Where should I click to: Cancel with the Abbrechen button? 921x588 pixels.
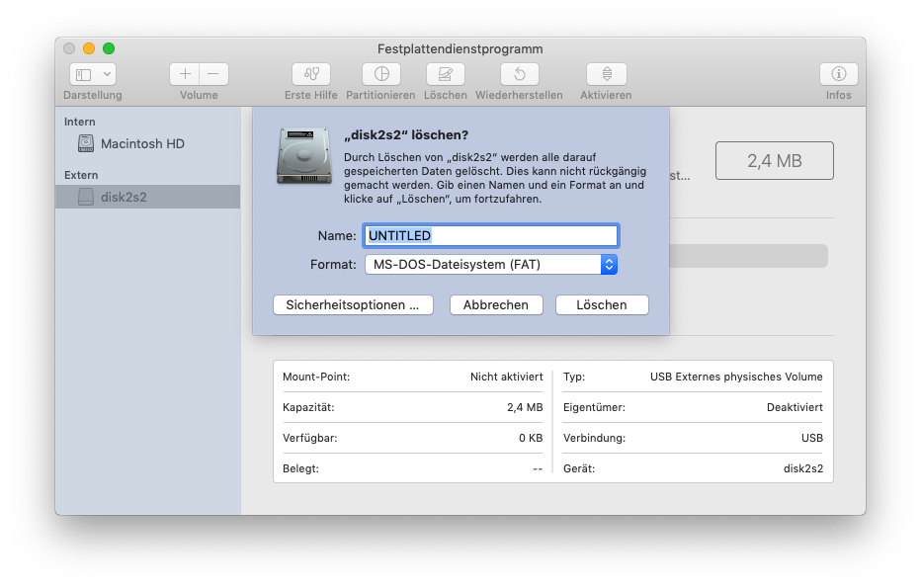coord(496,304)
